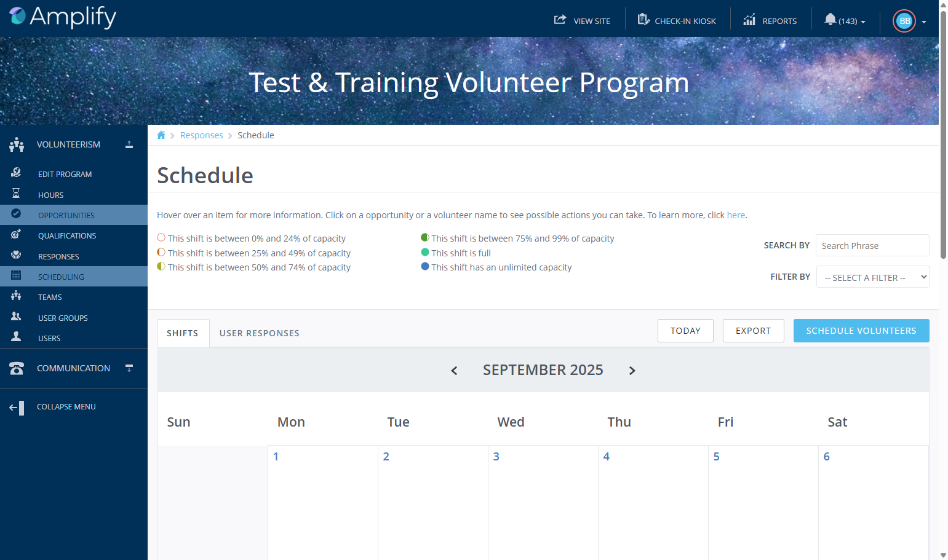Go to the previous month arrow
Image resolution: width=948 pixels, height=560 pixels.
pyautogui.click(x=455, y=370)
